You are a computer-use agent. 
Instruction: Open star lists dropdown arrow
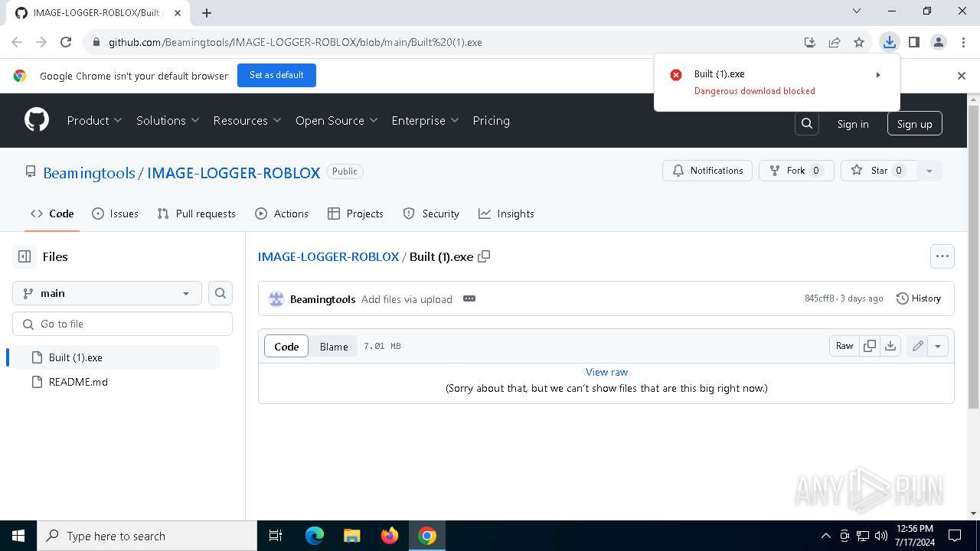tap(929, 171)
